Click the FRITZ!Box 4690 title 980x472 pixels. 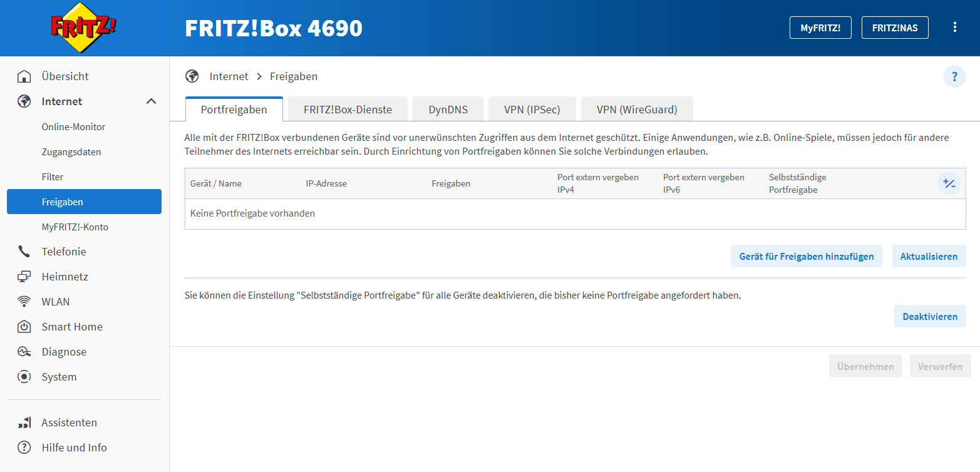274,28
